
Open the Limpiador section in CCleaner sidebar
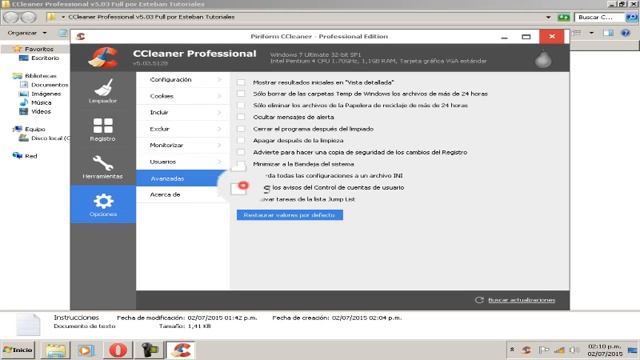(x=103, y=91)
